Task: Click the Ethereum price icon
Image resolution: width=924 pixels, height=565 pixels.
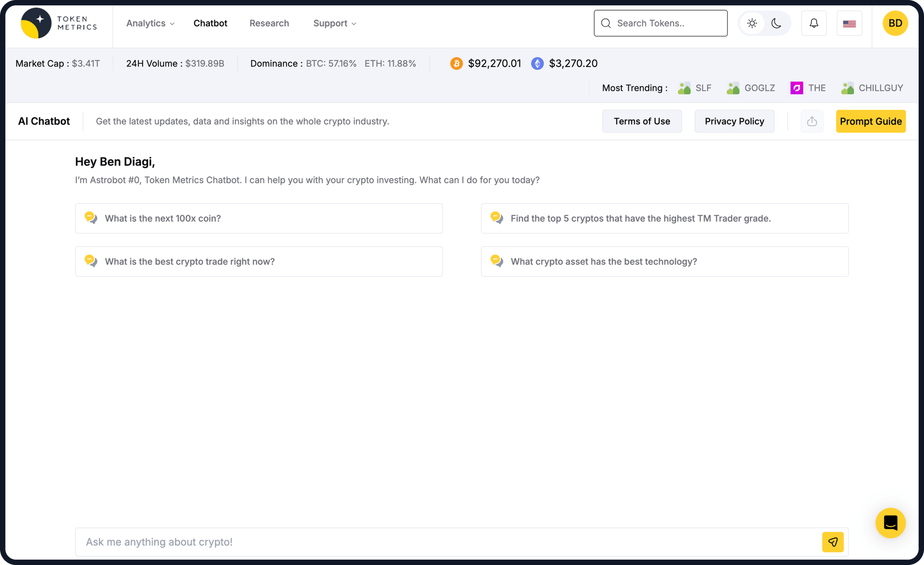Action: 537,63
